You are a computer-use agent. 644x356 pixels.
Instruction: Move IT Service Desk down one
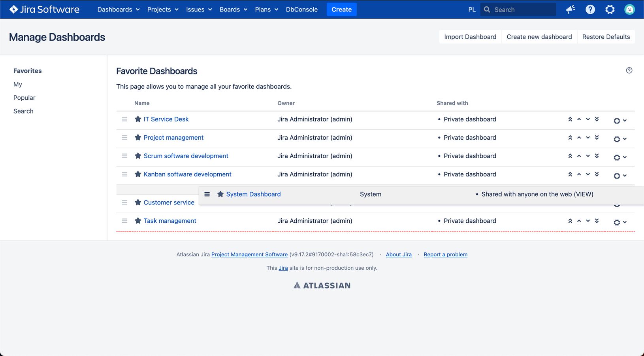(x=588, y=119)
